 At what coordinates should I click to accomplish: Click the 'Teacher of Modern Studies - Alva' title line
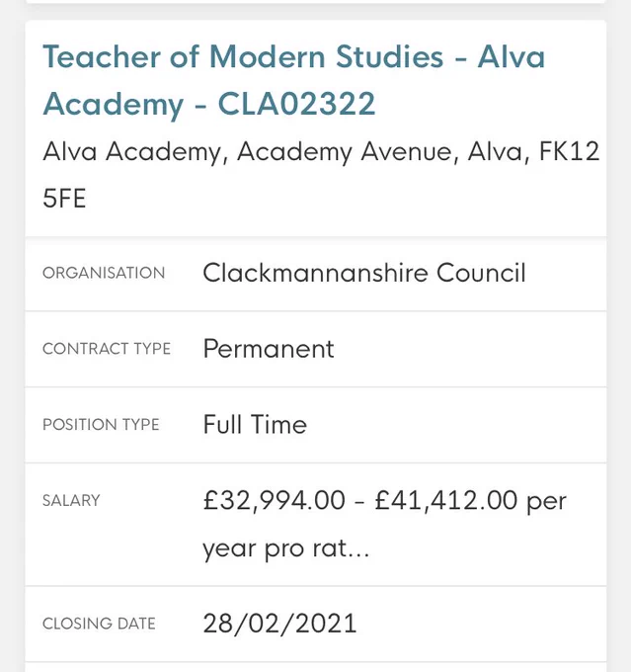click(294, 56)
